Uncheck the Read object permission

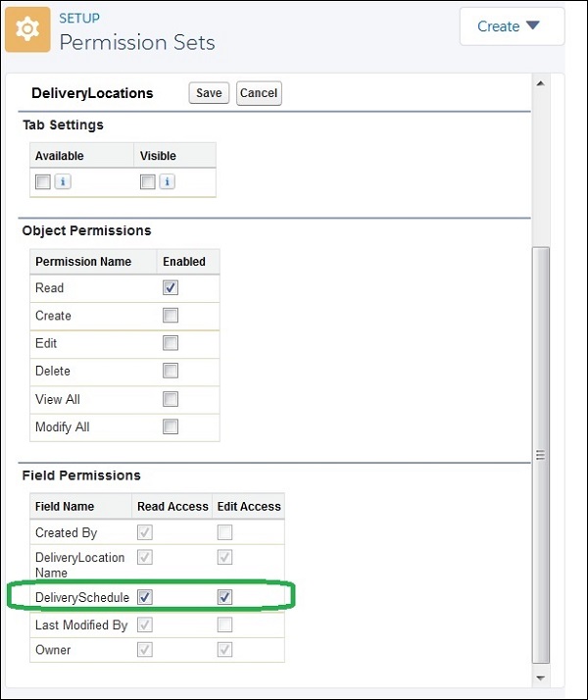tap(171, 288)
